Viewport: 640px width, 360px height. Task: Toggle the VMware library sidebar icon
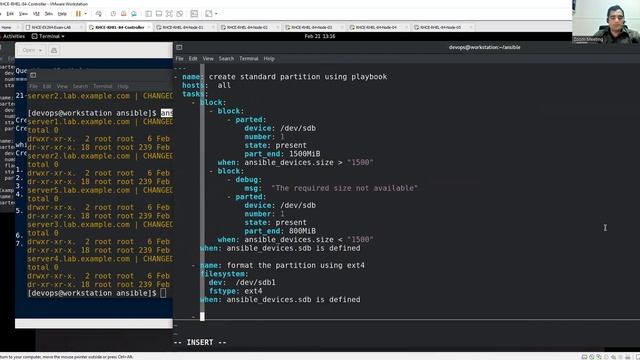tap(149, 13)
